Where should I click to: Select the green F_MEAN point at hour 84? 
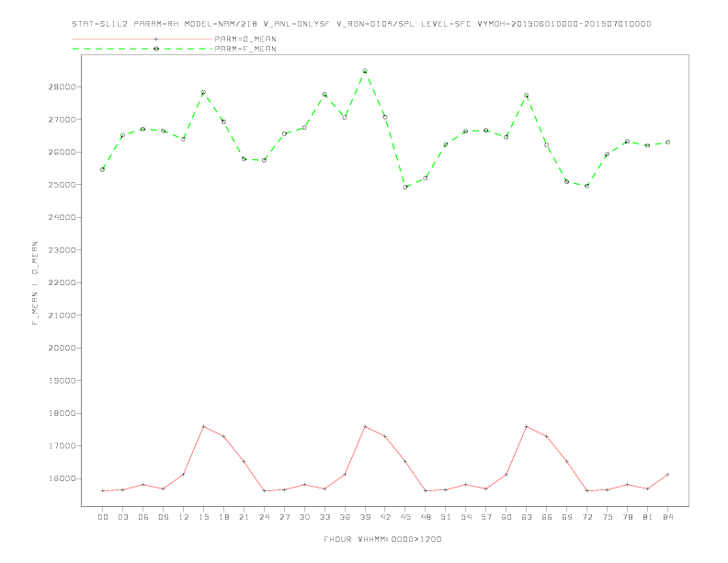click(667, 143)
